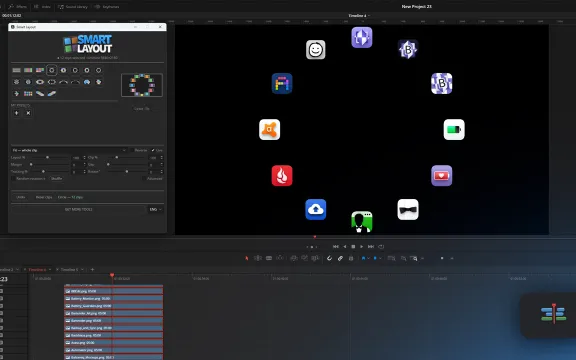This screenshot has height=360, width=576.
Task: Click the circle layout preview thumbnail
Action: tap(142, 85)
